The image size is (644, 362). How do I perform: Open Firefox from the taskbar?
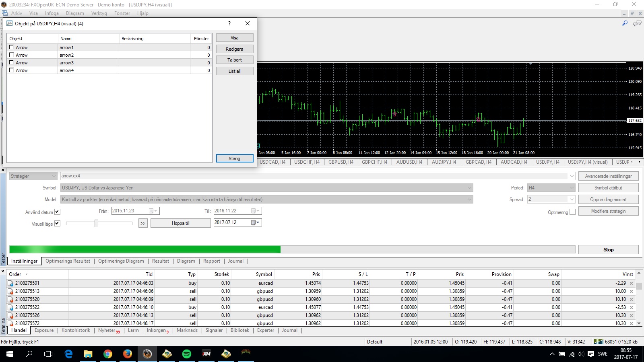(x=127, y=354)
